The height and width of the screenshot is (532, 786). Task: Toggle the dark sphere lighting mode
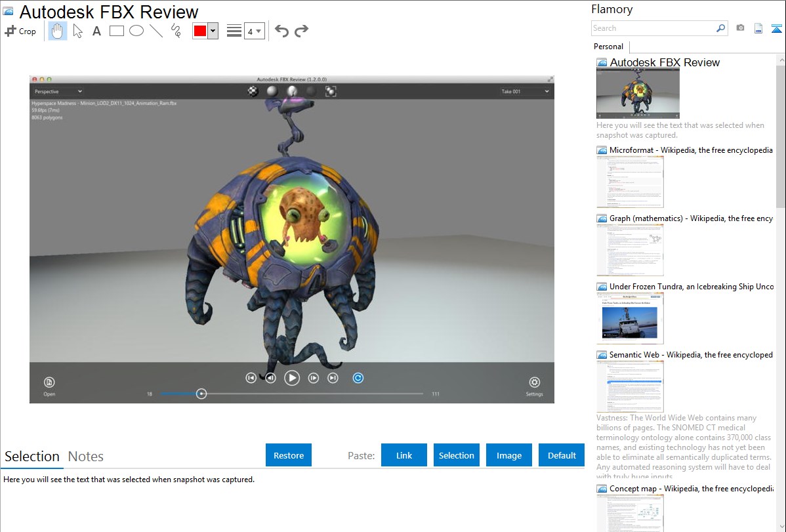(311, 91)
